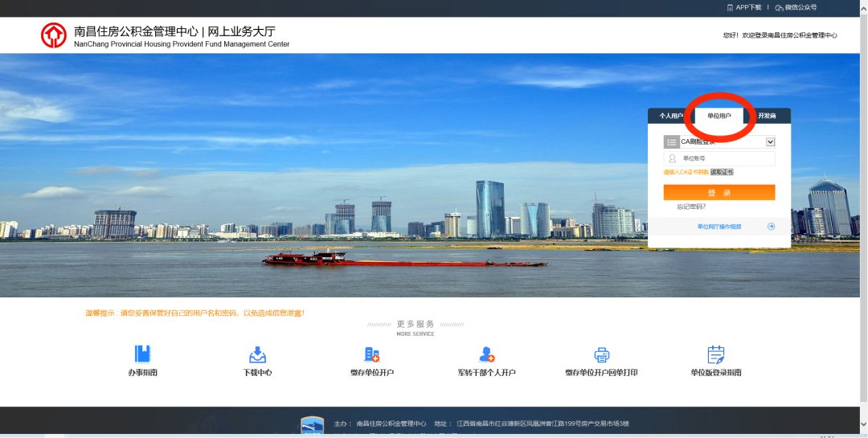Viewport: 868px width, 438px height.
Task: Click the APP下载 link text
Action: [748, 8]
